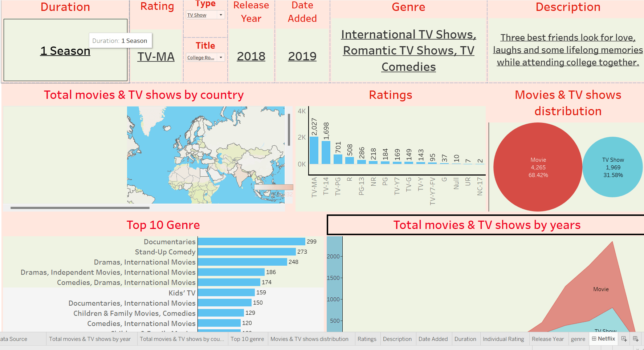Open the Release Year sheet tab

(x=547, y=339)
